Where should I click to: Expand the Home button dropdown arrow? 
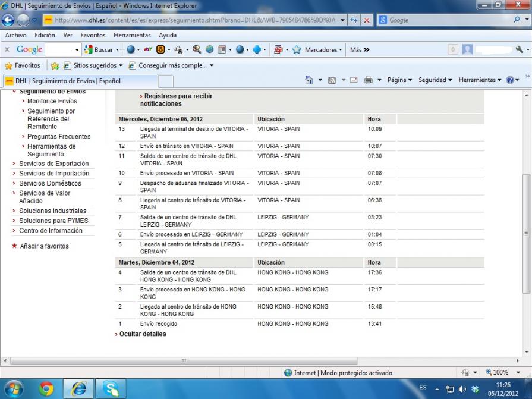pyautogui.click(x=320, y=80)
